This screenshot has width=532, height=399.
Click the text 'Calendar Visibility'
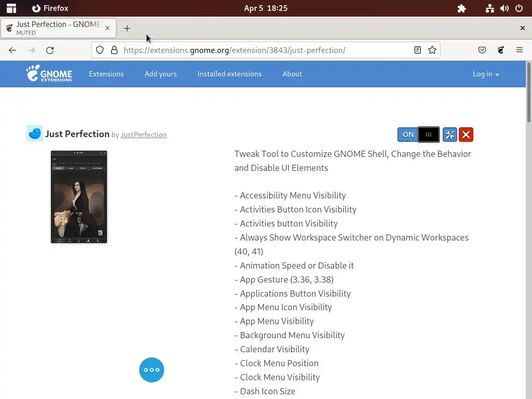274,350
